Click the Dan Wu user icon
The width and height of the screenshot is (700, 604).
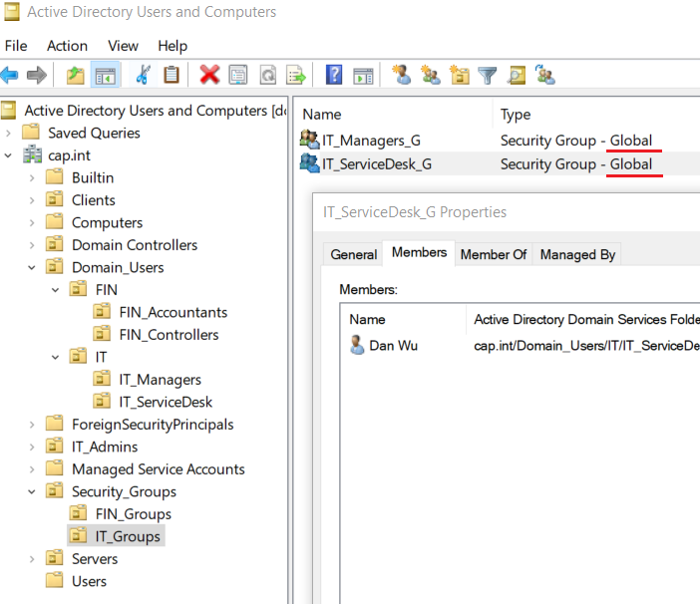tap(357, 345)
